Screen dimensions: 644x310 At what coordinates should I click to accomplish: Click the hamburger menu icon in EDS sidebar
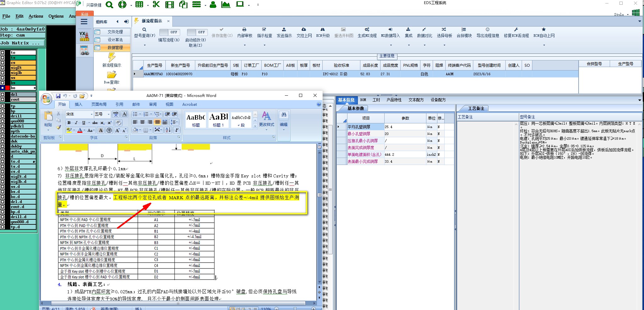tap(84, 22)
